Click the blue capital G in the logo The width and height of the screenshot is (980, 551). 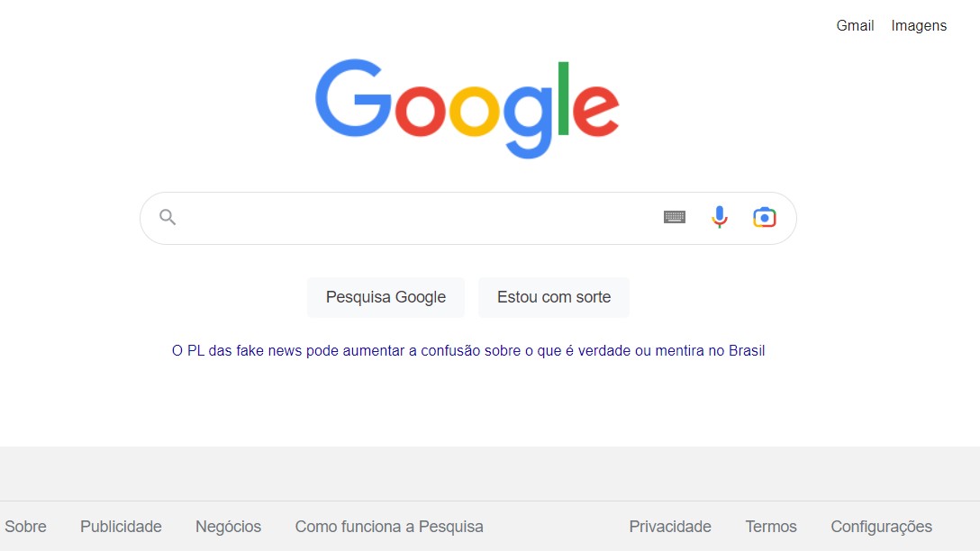pos(352,99)
